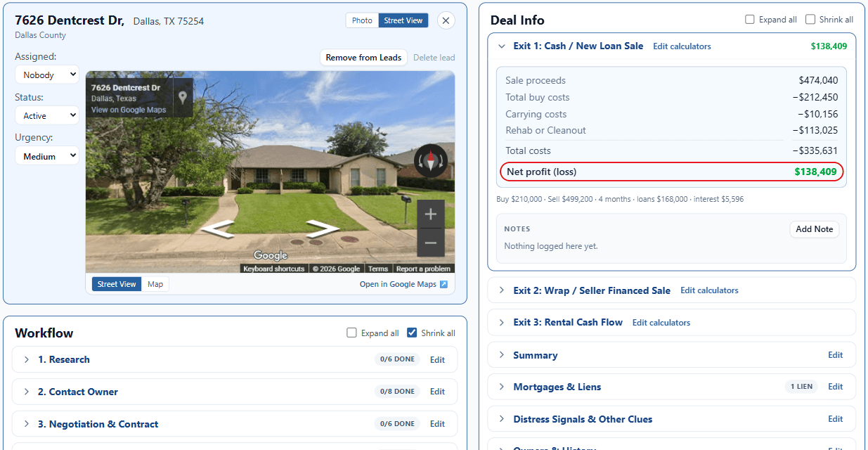This screenshot has height=450, width=868.
Task: Click the Remove from Leads button
Action: tap(363, 58)
